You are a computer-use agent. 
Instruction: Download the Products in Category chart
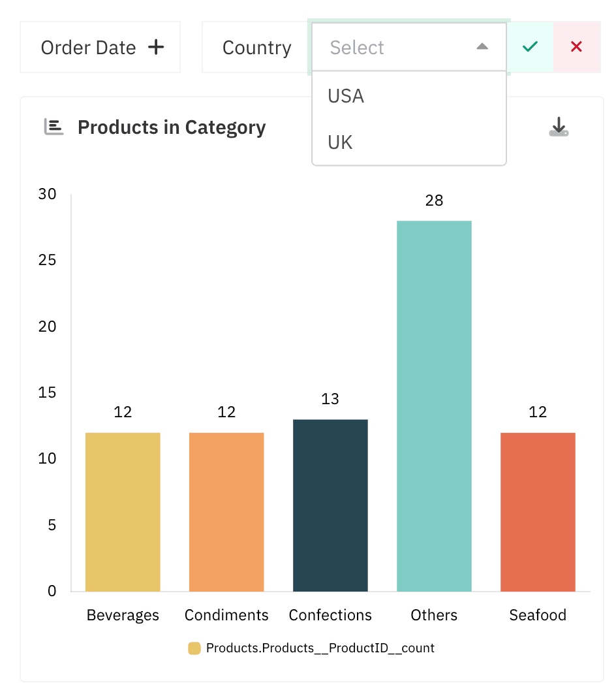point(559,127)
